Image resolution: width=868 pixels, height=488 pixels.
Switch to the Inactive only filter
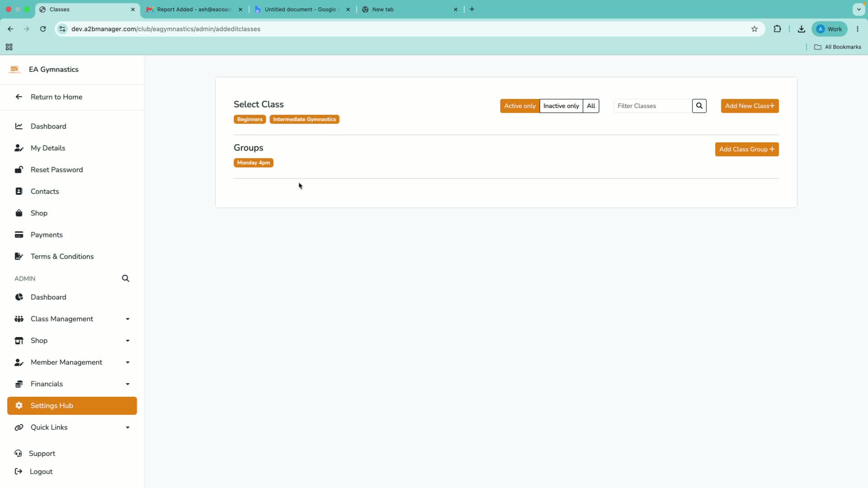561,106
